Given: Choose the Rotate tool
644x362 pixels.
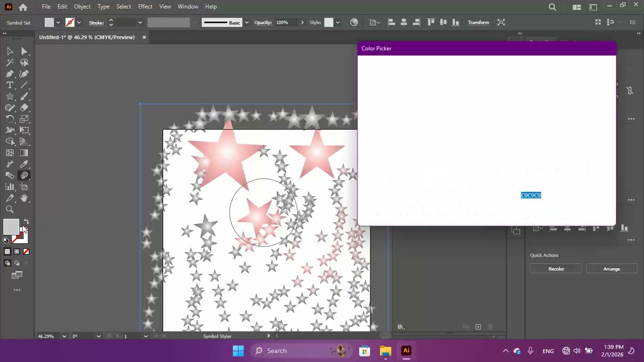Looking at the screenshot, I should click(10, 119).
